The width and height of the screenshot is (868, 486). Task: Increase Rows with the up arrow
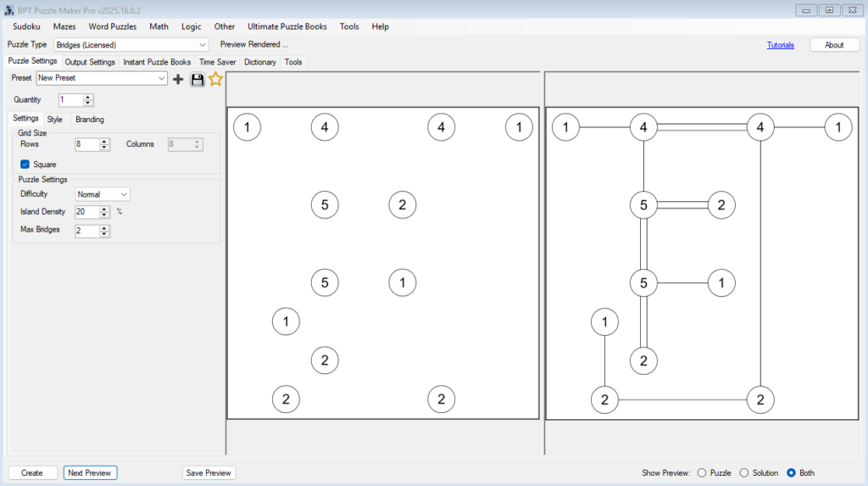tap(104, 141)
